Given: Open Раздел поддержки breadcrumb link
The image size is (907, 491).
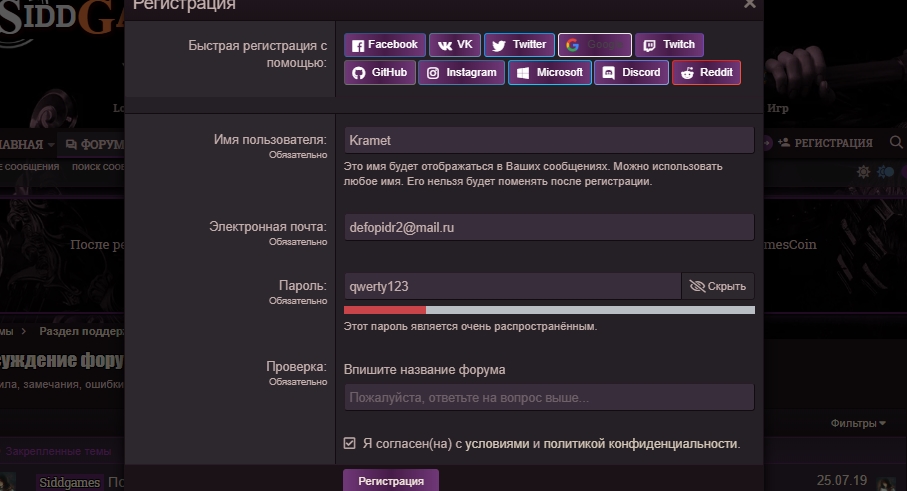Looking at the screenshot, I should [81, 331].
